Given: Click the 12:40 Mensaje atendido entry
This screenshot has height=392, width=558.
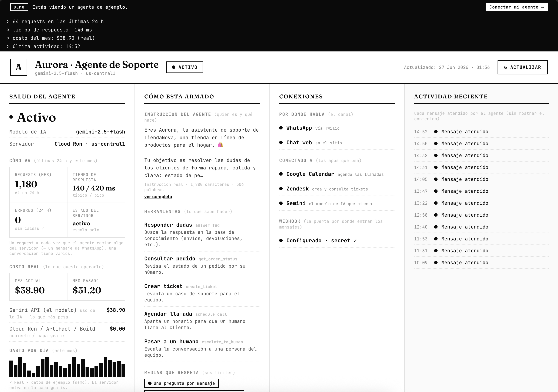Looking at the screenshot, I should point(481,227).
